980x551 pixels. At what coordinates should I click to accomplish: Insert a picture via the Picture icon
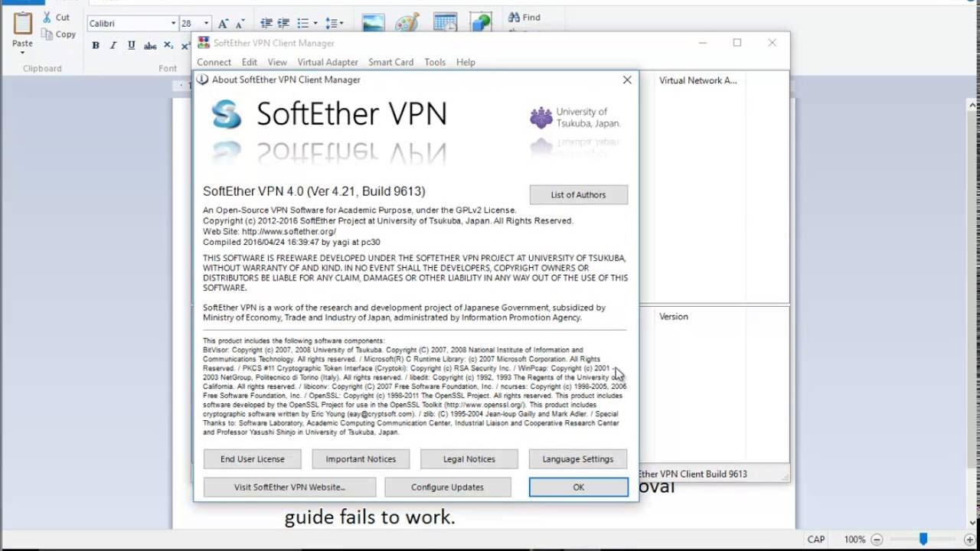(x=373, y=23)
